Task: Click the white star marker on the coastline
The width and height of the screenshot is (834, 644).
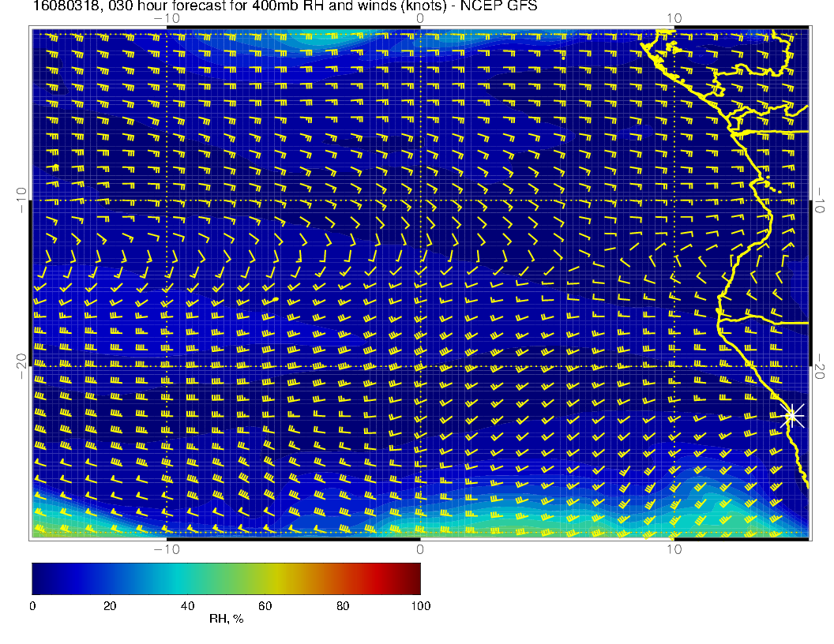Action: 793,416
